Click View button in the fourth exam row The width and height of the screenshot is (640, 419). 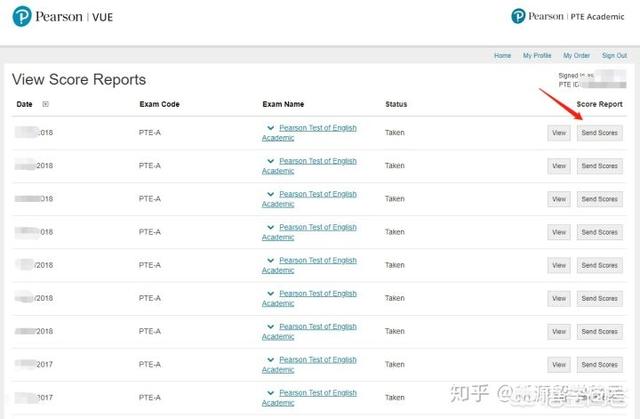(x=559, y=232)
